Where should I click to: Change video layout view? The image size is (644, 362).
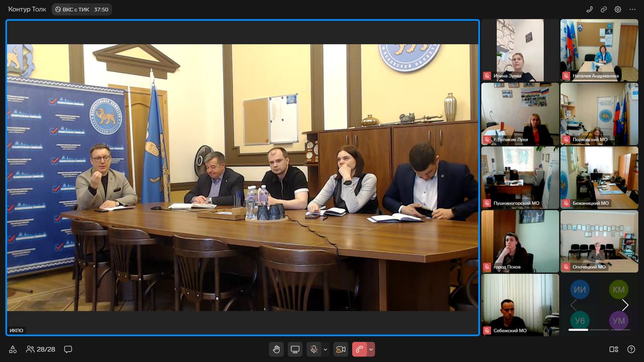pyautogui.click(x=613, y=349)
